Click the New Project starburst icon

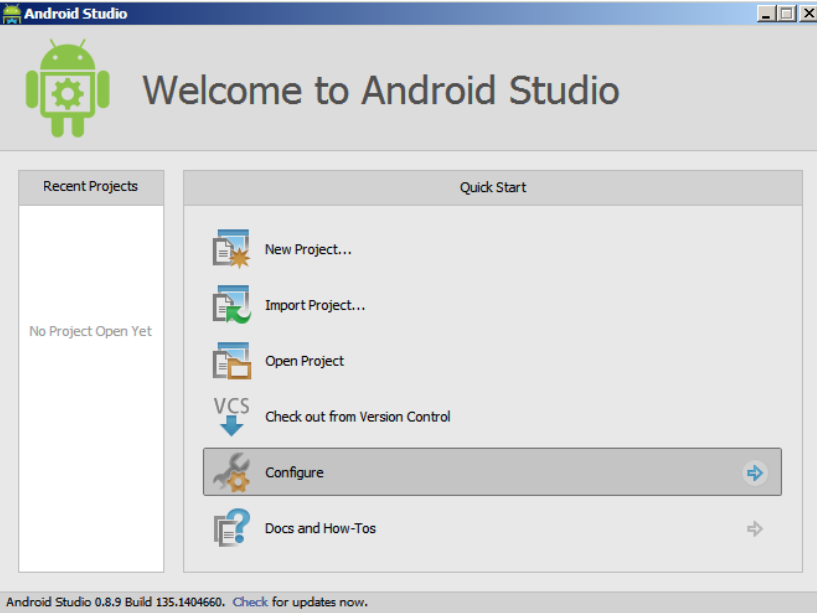[231, 249]
